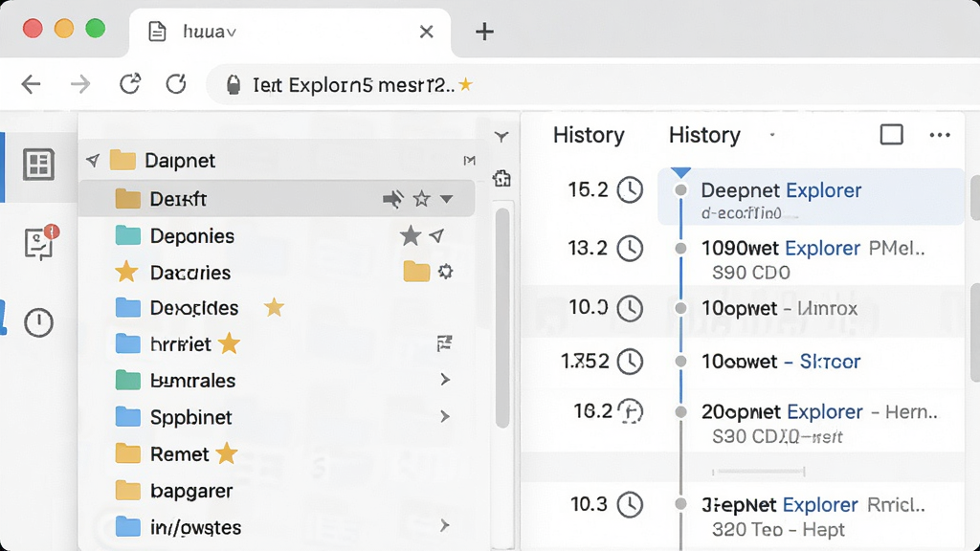Open the clock icon in the left sidebar
This screenshot has height=551, width=980.
pyautogui.click(x=38, y=322)
